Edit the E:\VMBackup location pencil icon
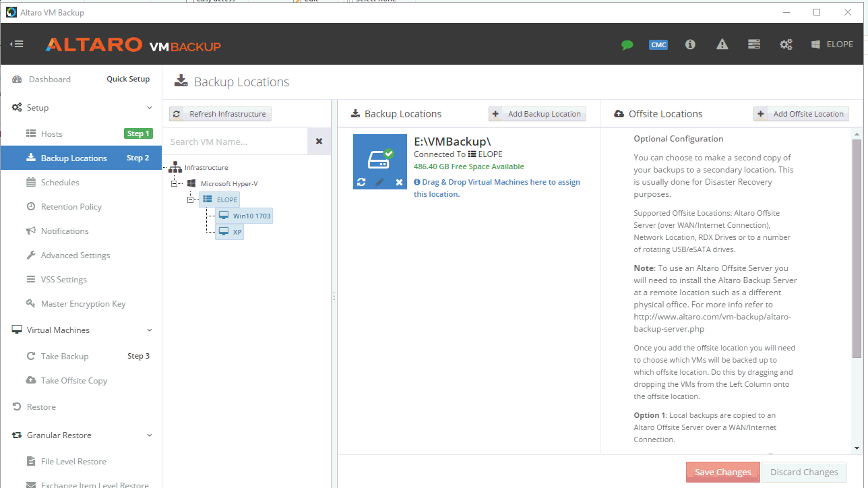Screen dimensions: 868x488 point(379,182)
